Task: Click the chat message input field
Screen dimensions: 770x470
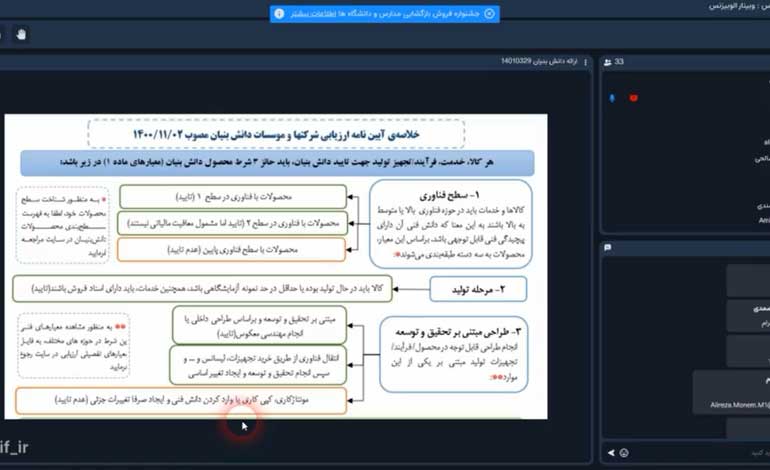Action: [700, 453]
